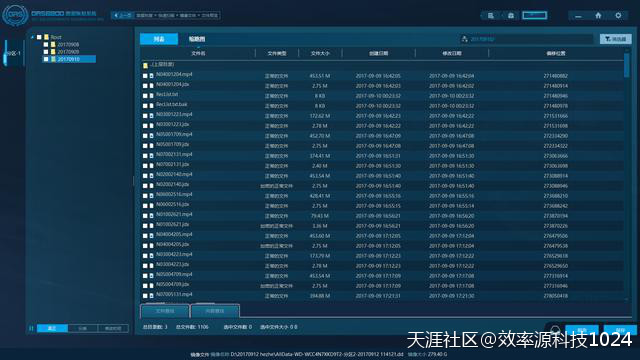The height and width of the screenshot is (360, 640).
Task: Check the Root tree checkbox
Action: [39, 37]
